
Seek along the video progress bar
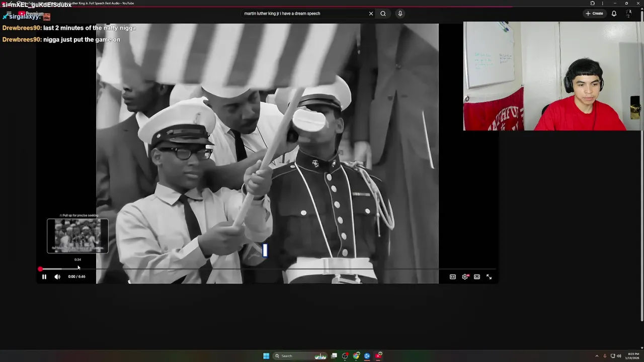268,269
